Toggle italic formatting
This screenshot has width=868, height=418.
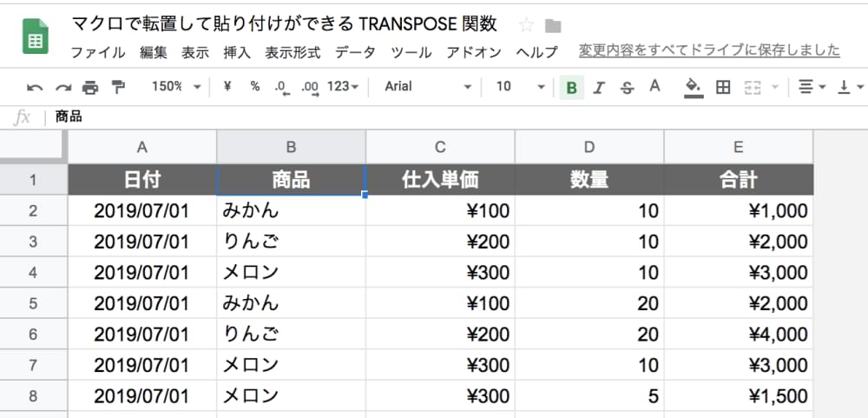(x=598, y=88)
